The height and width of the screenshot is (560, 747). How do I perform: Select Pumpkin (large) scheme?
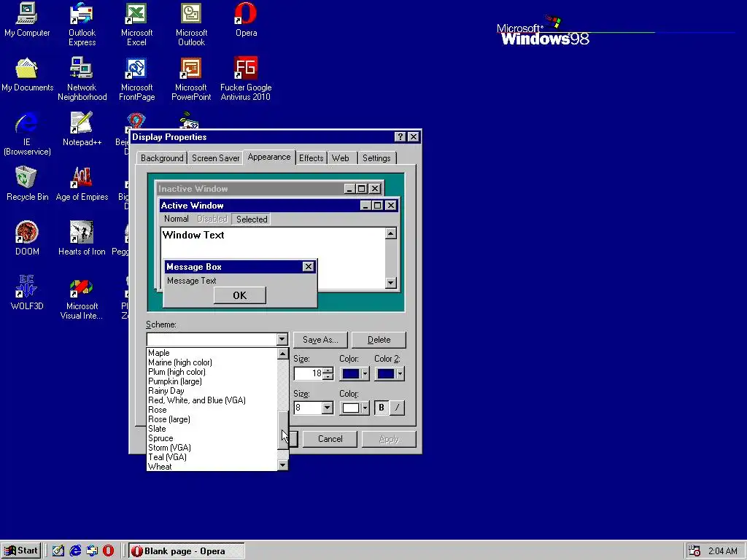pos(212,381)
